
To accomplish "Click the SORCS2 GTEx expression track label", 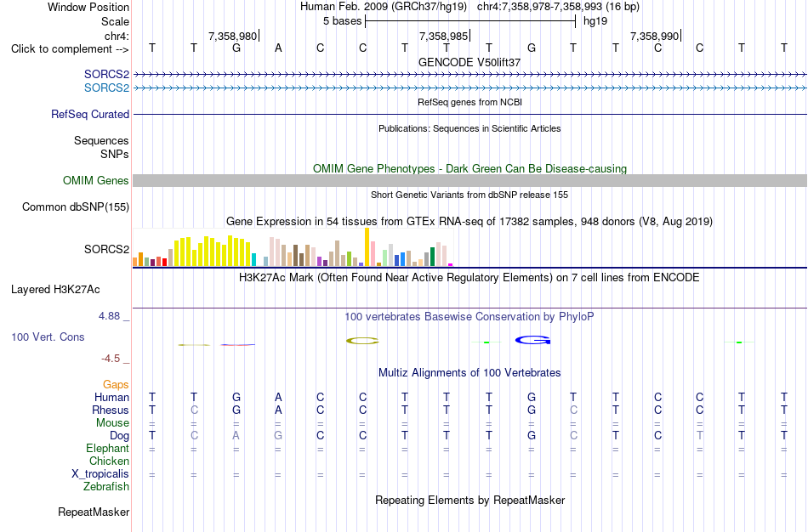I will pos(106,249).
